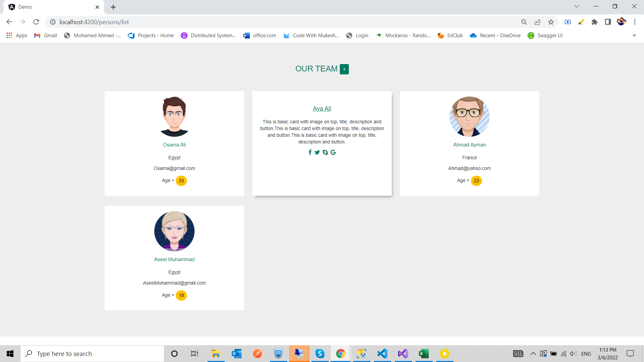Open Aya Ali's Twitter profile icon
This screenshot has width=644, height=362.
pyautogui.click(x=317, y=152)
